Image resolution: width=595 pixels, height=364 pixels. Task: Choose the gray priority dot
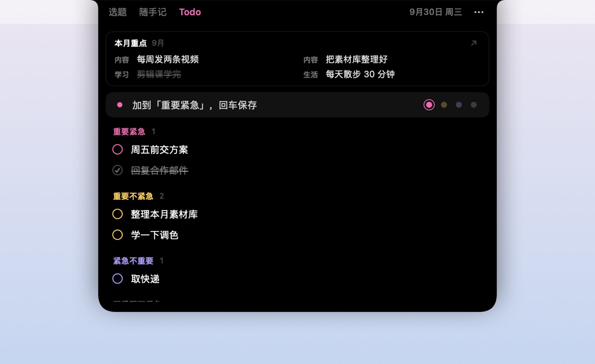pos(474,105)
